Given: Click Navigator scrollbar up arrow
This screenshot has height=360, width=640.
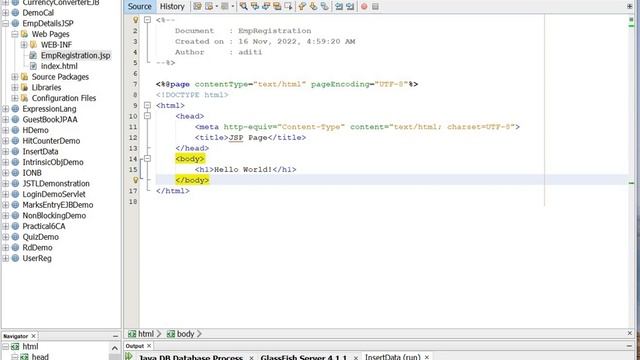Looking at the screenshot, I should (115, 348).
